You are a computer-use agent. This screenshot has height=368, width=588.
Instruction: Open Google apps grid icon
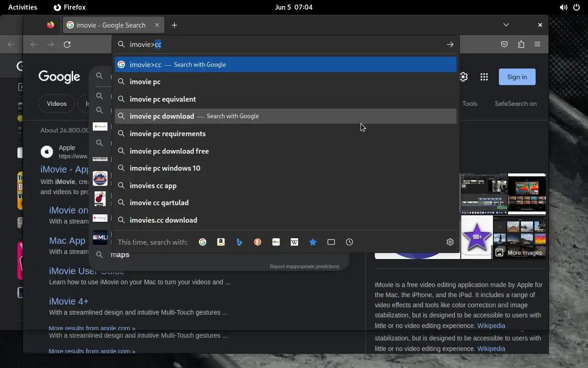484,77
